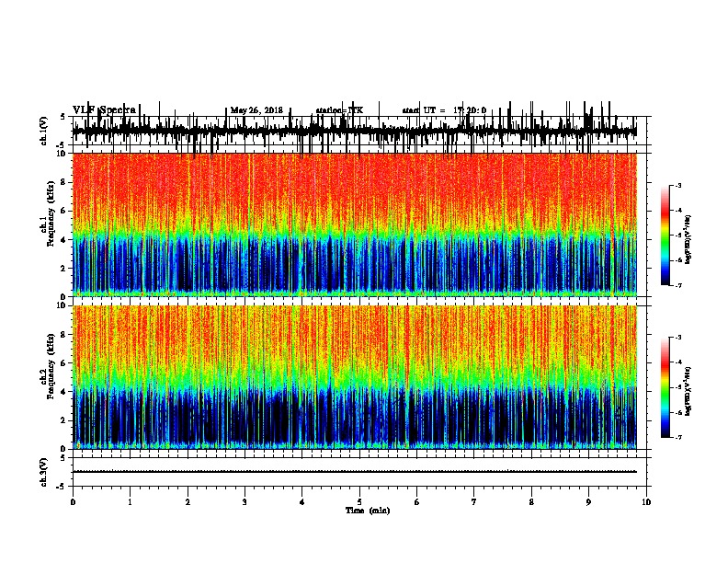Click time axis tick label "3"
728x563 pixels.
click(x=245, y=502)
